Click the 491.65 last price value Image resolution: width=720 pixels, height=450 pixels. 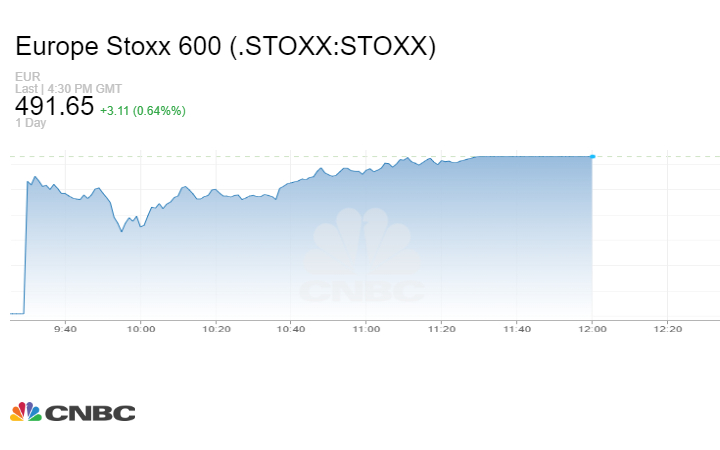(x=54, y=107)
